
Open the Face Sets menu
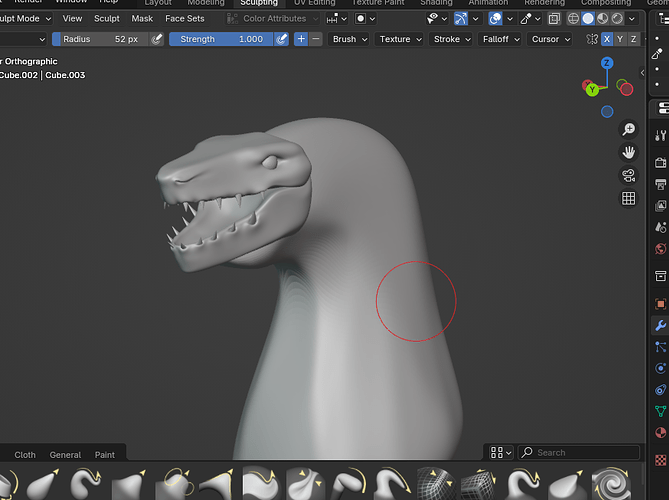(x=185, y=19)
